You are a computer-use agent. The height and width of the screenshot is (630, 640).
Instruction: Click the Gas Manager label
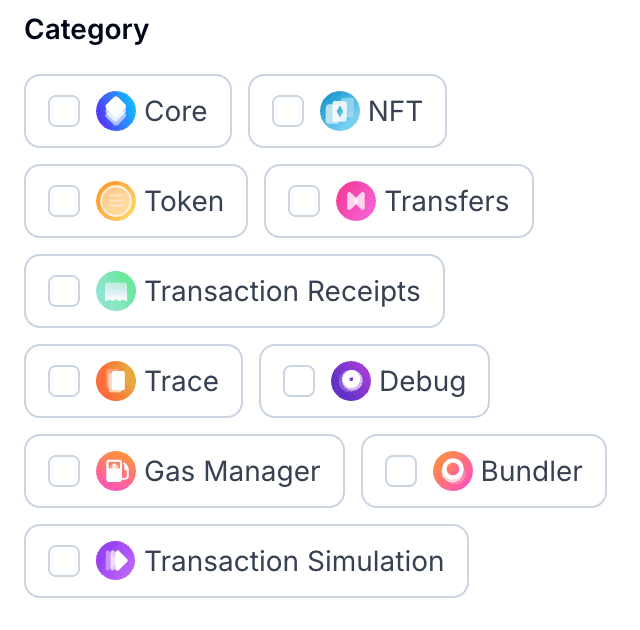pos(232,471)
